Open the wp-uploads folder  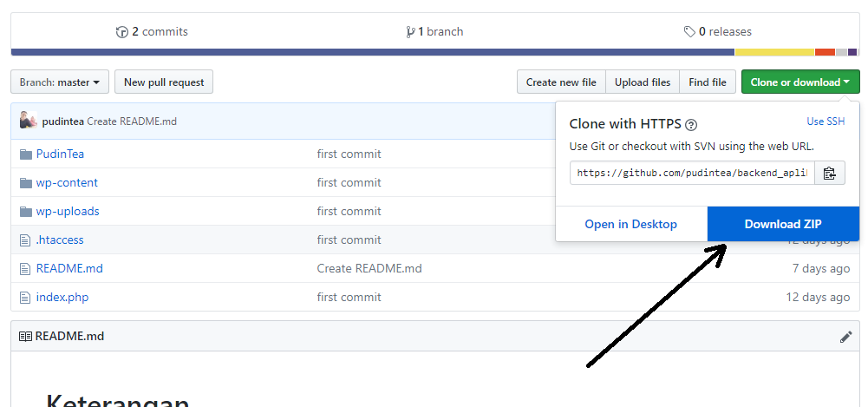click(68, 212)
